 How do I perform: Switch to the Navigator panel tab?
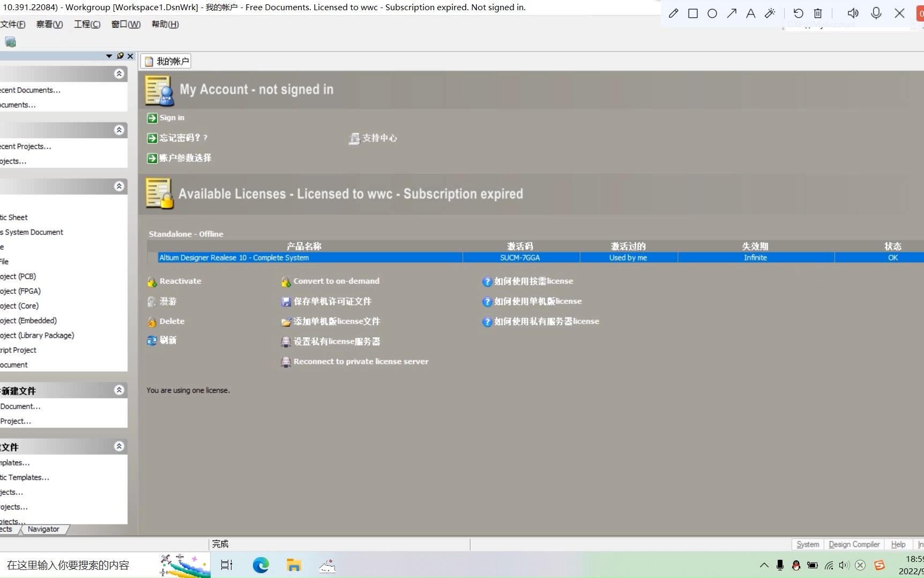[43, 529]
